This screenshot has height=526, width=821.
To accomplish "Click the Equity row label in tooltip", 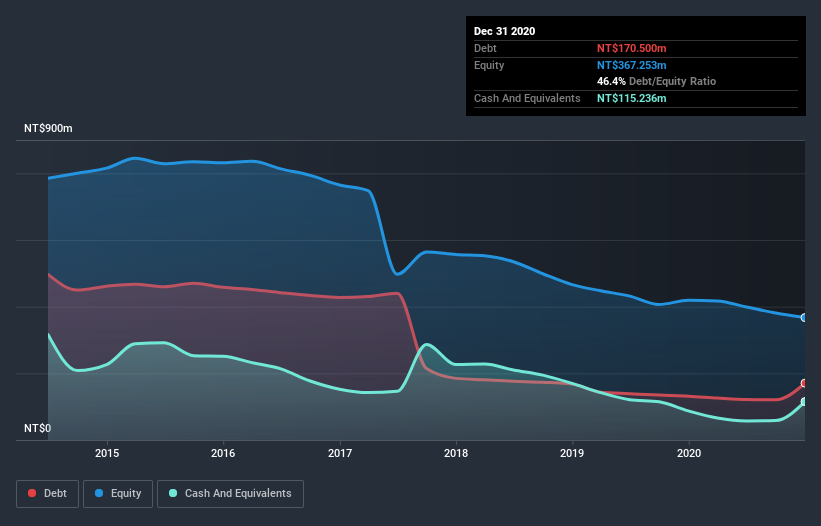I will (x=489, y=65).
